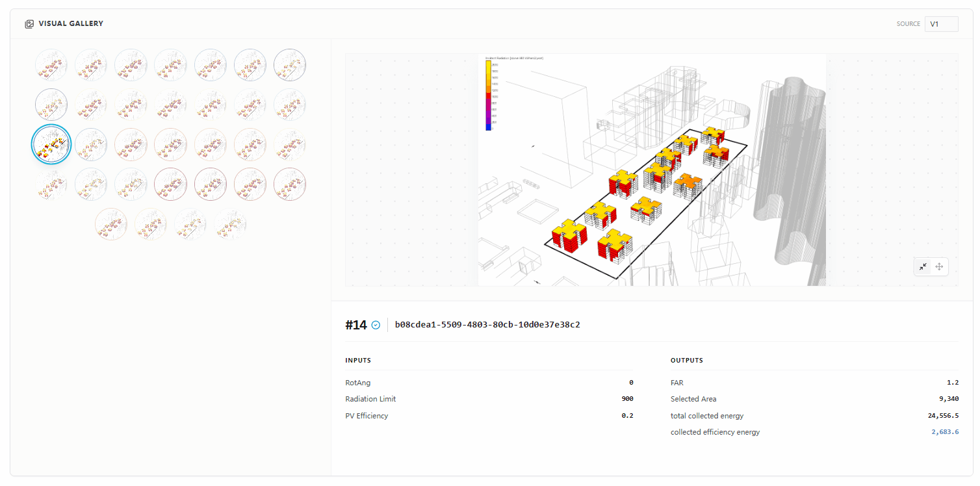
Task: Select the first thumbnail in fourth row
Action: [x=51, y=184]
